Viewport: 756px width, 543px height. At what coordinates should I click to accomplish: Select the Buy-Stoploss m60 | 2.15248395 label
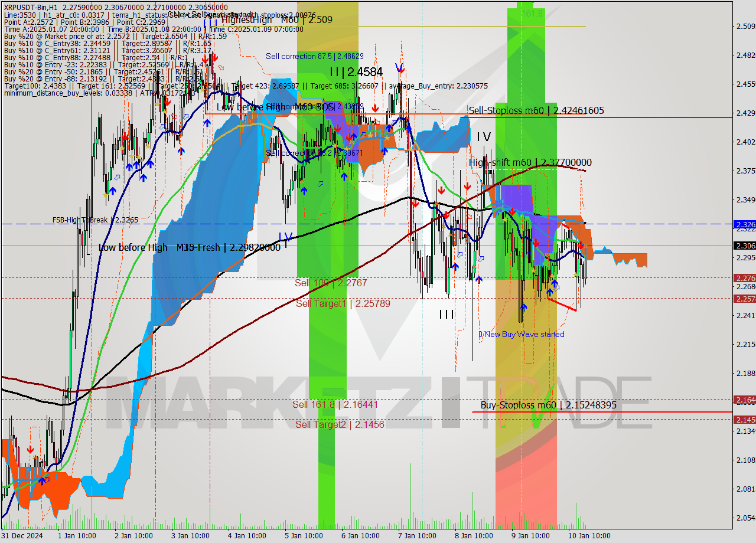coord(548,405)
